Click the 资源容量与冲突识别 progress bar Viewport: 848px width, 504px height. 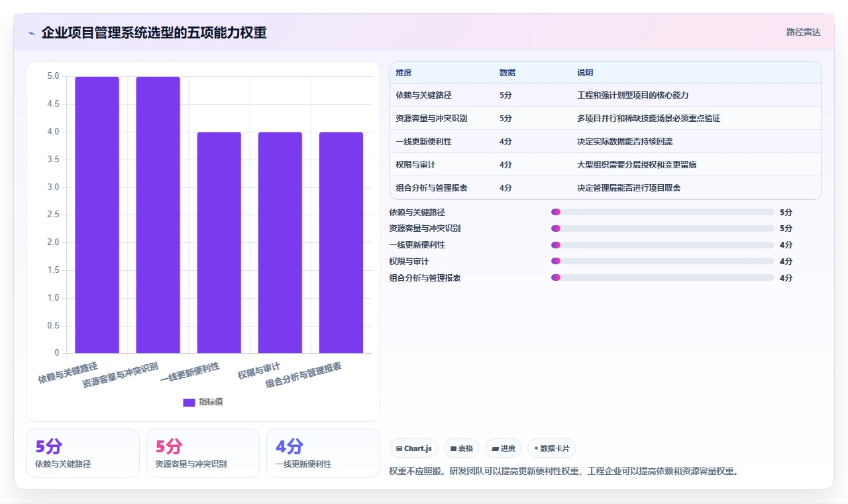coord(662,228)
